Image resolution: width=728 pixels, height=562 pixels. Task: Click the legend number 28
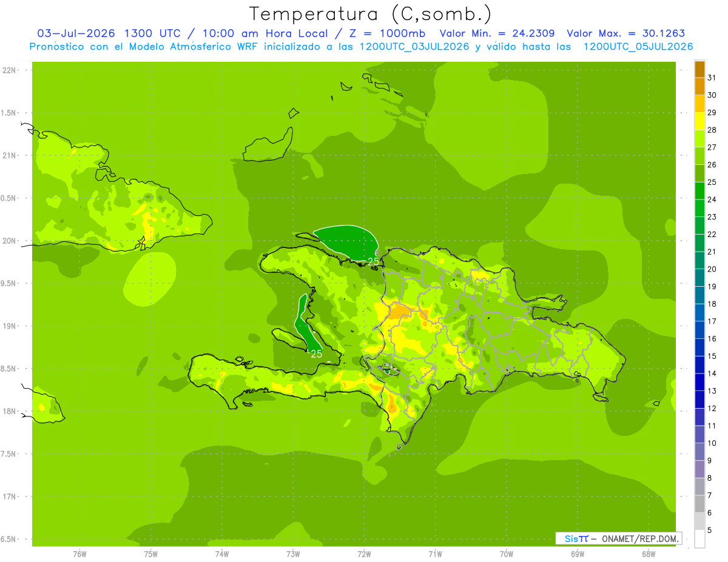[x=712, y=129]
